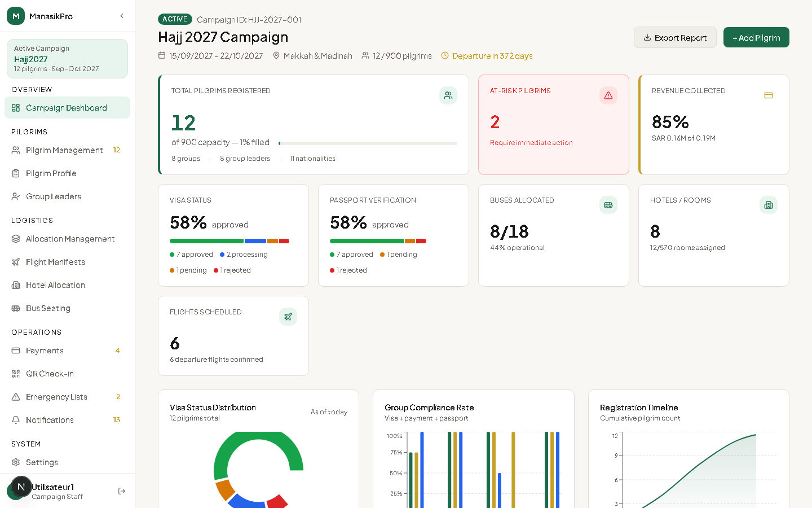Viewport: 812px width, 508px height.
Task: Click the Export Report button
Action: pyautogui.click(x=675, y=37)
